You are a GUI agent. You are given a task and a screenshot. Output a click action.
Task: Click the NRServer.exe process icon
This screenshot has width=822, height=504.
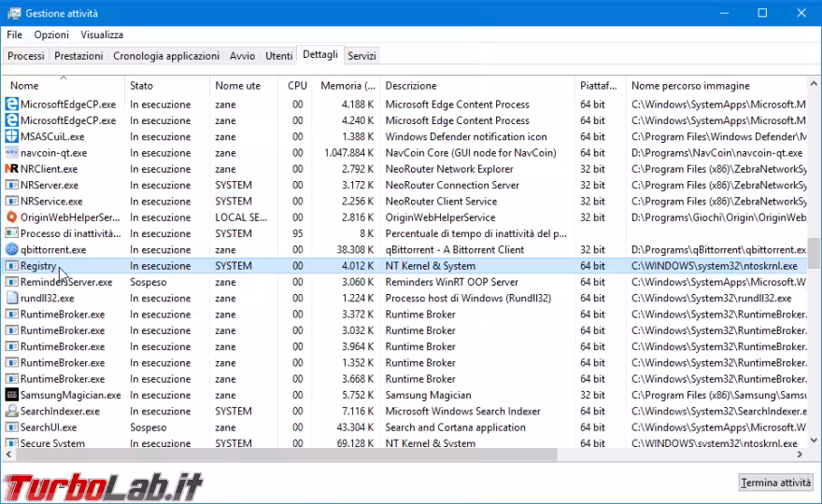[x=11, y=185]
